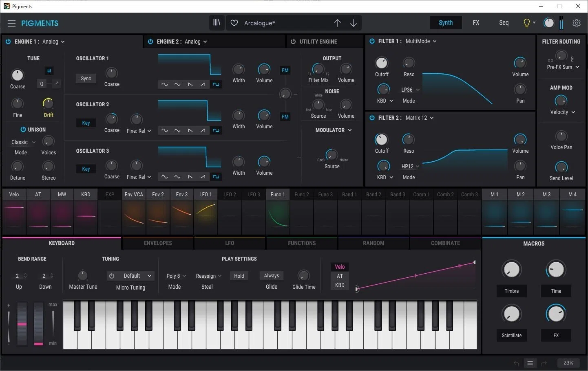The image size is (588, 371).
Task: Select sawtooth waveform for Oscillator 2
Action: [190, 130]
